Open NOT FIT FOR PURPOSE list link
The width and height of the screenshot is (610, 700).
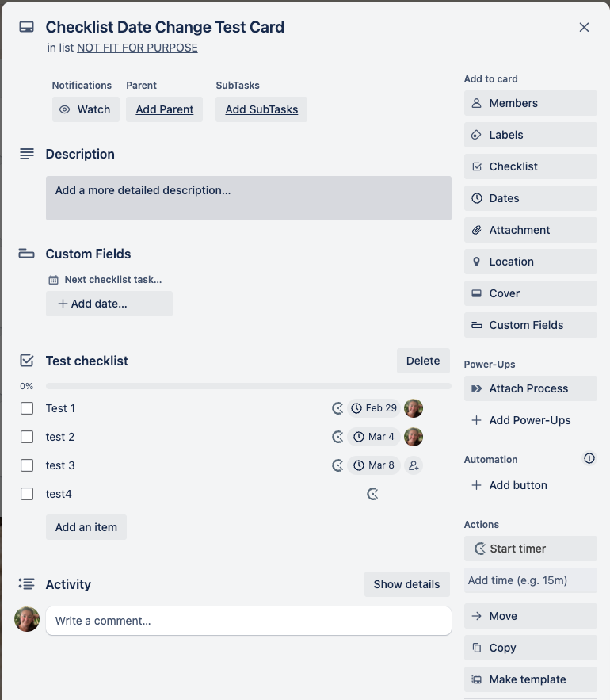click(x=137, y=48)
